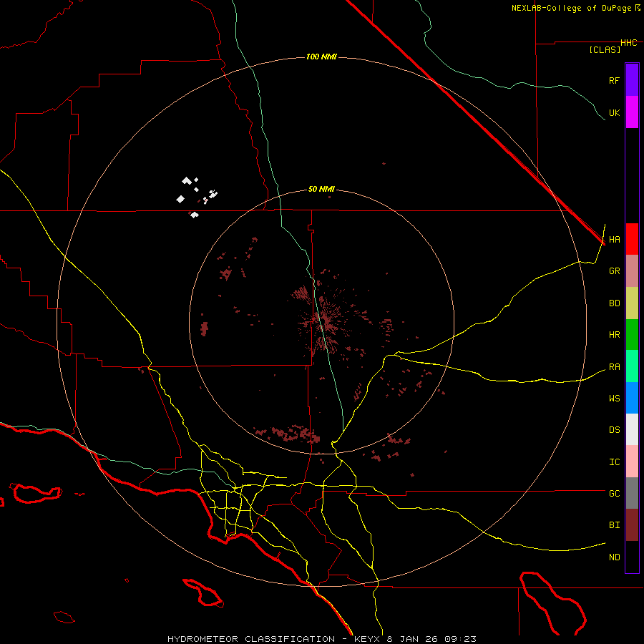644x644 pixels.
Task: Click the purple RF color swatch
Action: (x=632, y=80)
